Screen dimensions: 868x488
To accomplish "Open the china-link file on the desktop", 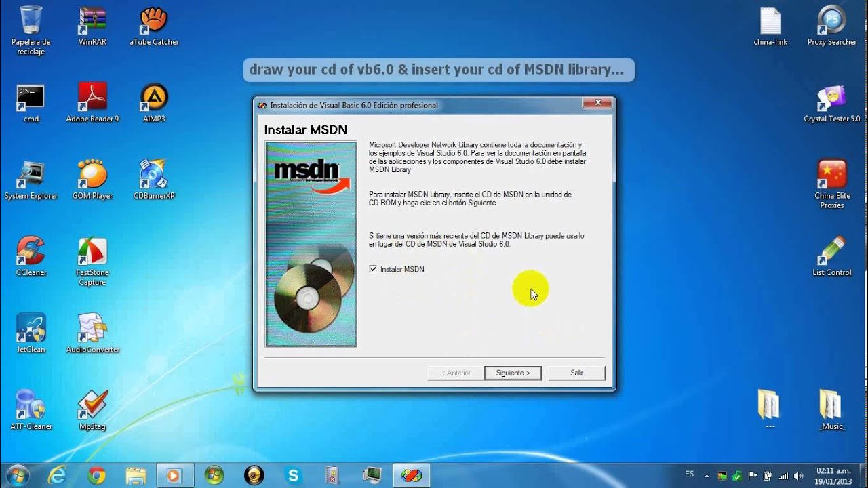I will click(x=770, y=26).
